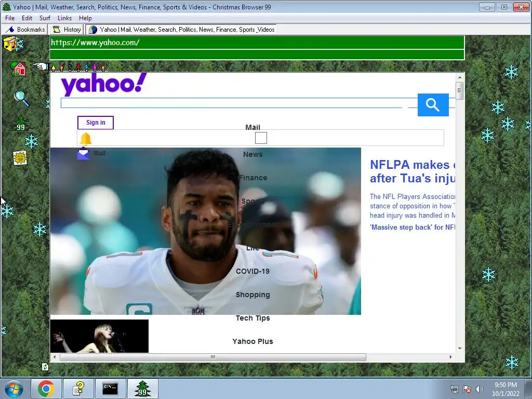Image resolution: width=532 pixels, height=399 pixels.
Task: Click the horizontal scrollbar right arrow
Action: click(x=450, y=357)
